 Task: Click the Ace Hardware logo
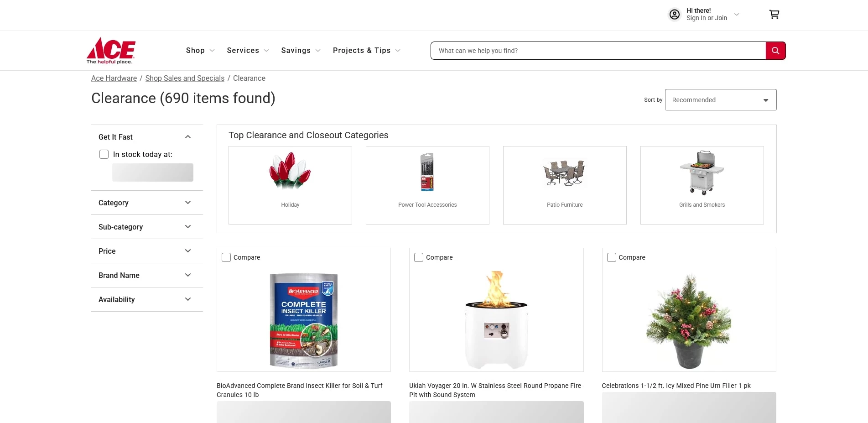tap(111, 51)
